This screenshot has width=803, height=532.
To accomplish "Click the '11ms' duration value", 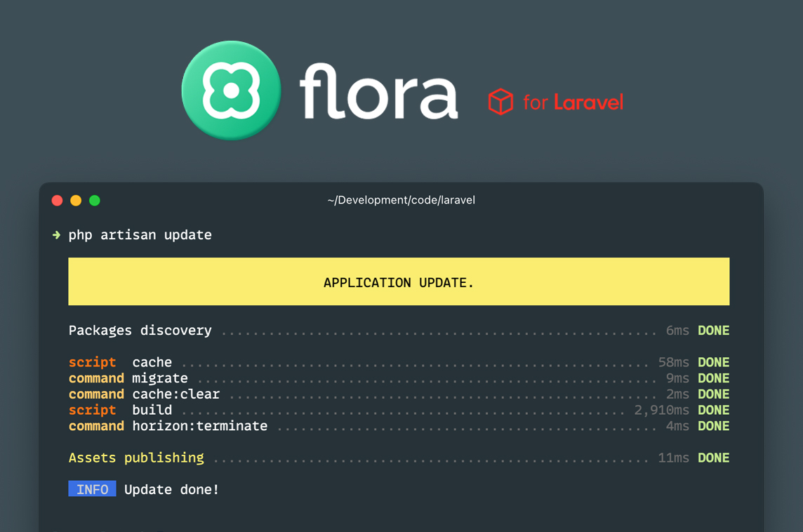I will 674,458.
